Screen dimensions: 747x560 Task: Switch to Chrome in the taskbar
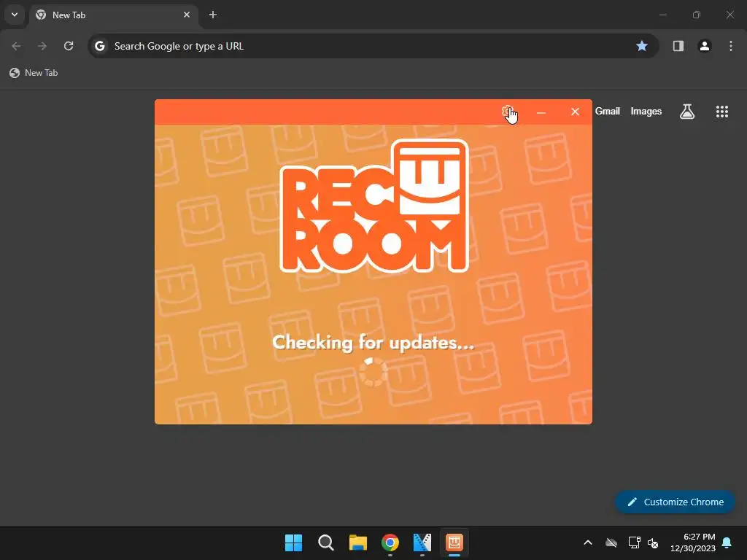pyautogui.click(x=390, y=542)
